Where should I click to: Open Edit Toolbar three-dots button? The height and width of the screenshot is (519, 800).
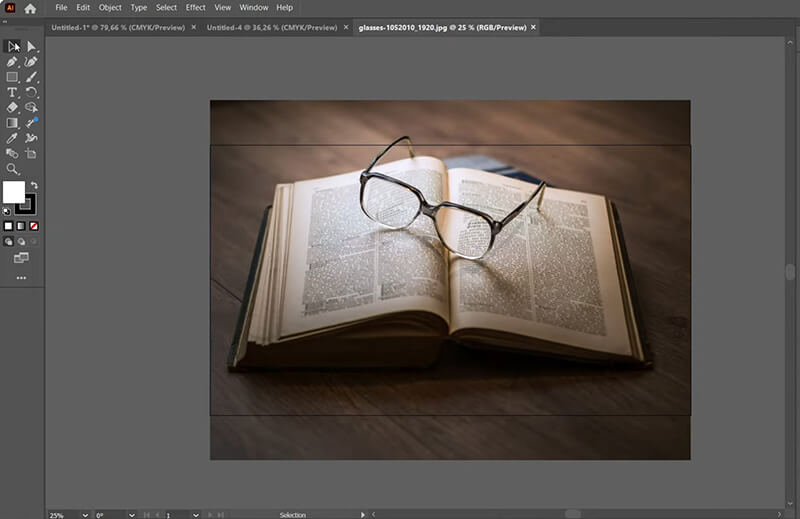[21, 278]
